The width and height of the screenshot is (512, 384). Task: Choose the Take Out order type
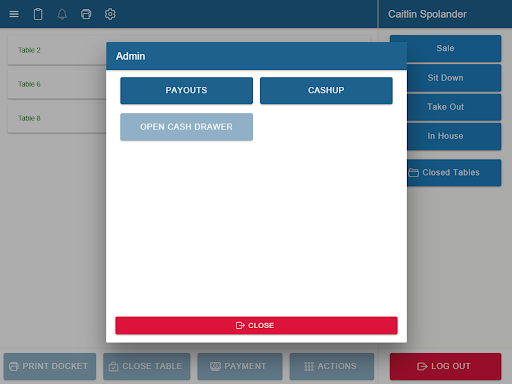453,107
